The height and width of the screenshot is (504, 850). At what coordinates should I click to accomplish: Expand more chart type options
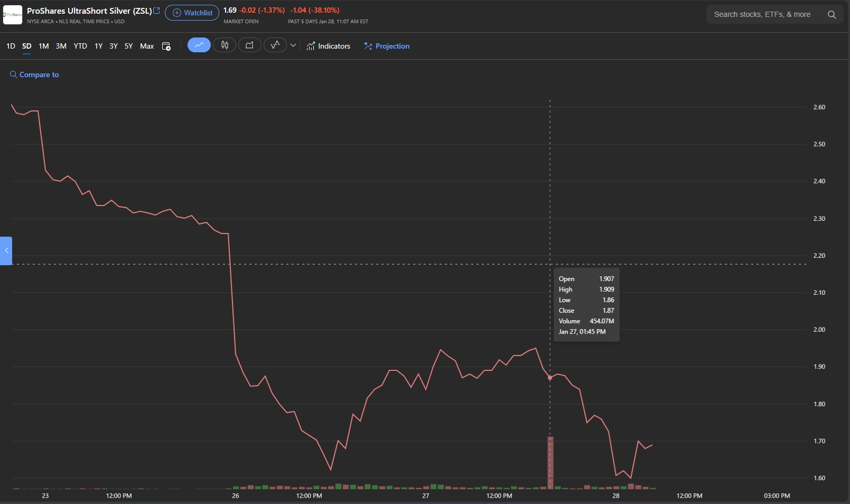[x=293, y=45]
